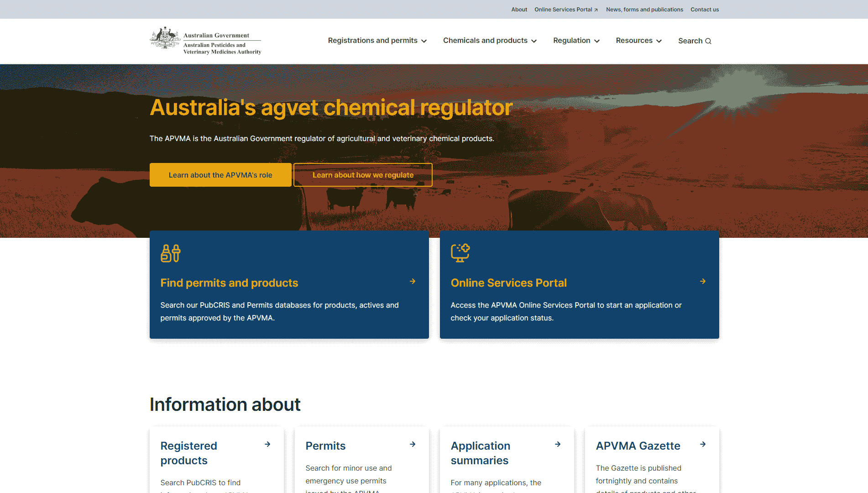Open Find permits and products heading
This screenshot has width=868, height=493.
pos(229,283)
